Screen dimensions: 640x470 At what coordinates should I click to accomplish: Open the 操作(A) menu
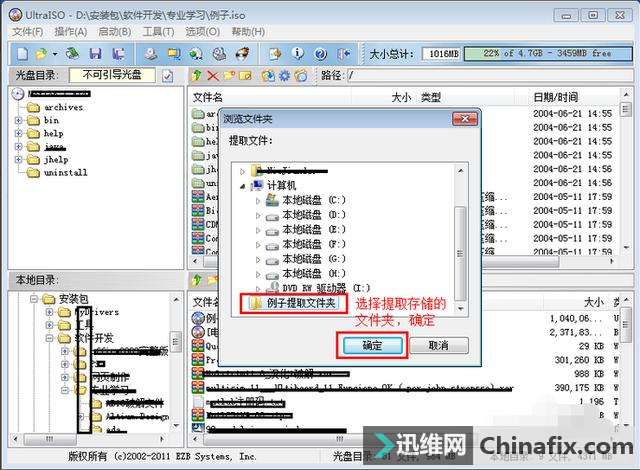click(71, 32)
